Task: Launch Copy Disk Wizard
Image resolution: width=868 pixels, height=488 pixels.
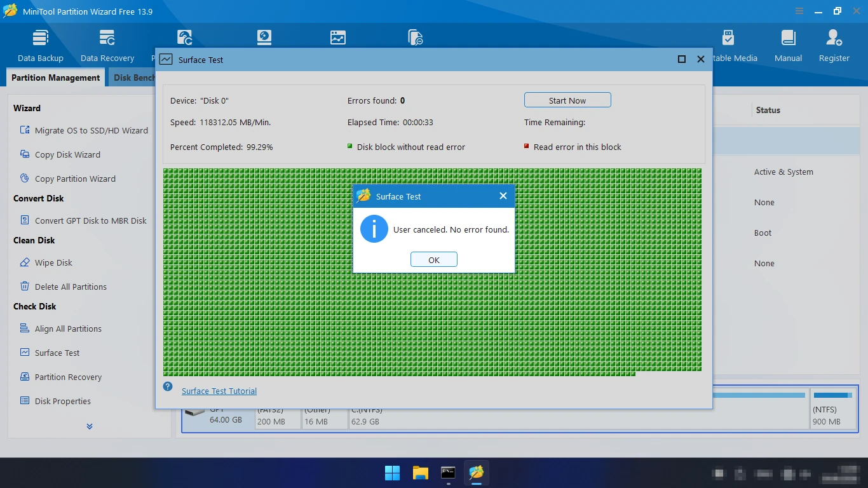Action: 60,154
